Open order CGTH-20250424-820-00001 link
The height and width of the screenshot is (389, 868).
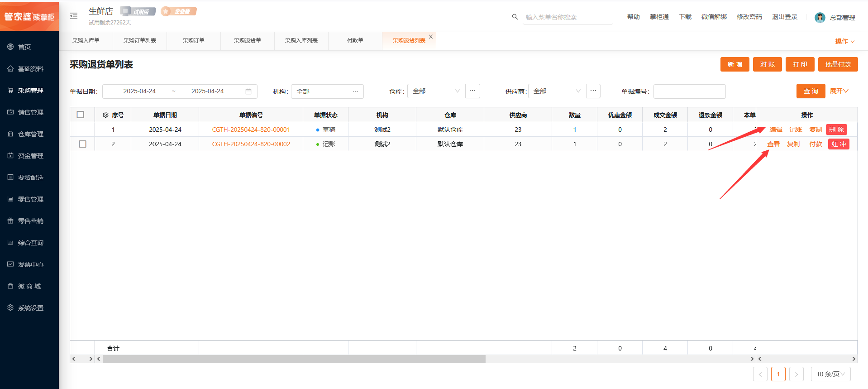(251, 130)
